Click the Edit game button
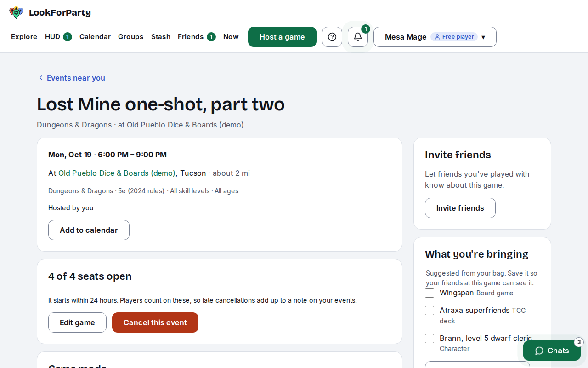Image resolution: width=588 pixels, height=368 pixels. click(x=77, y=322)
